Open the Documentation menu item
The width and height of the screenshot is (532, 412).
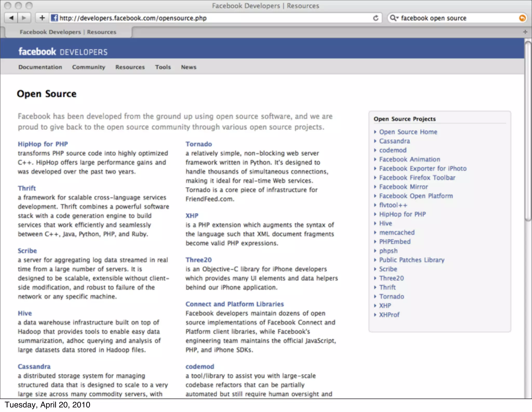point(40,67)
